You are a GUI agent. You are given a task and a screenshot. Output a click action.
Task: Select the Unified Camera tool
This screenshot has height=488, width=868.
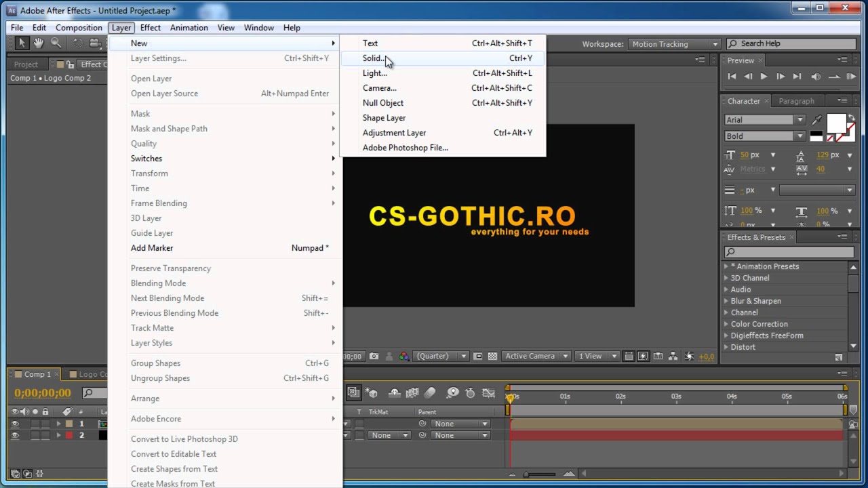95,43
